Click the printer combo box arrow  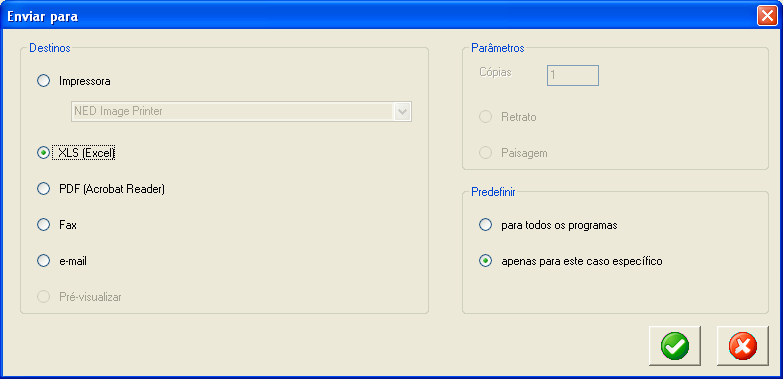coord(402,112)
